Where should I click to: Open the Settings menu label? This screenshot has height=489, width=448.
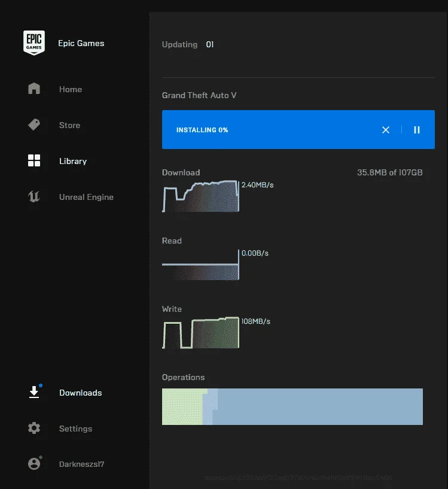tap(75, 429)
